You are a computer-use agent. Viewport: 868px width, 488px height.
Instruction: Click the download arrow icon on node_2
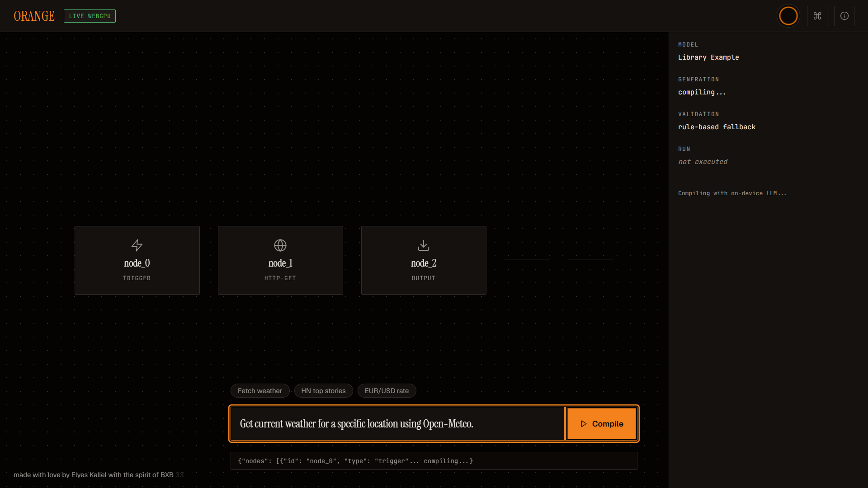tap(424, 245)
